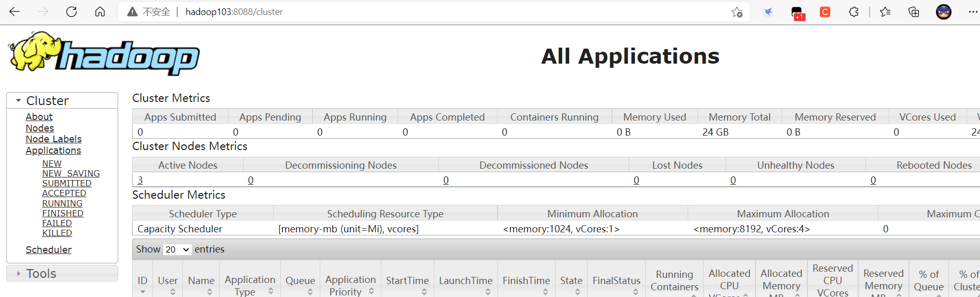This screenshot has width=980, height=297.
Task: Filter applications by SUBMITTED state
Action: pos(67,183)
